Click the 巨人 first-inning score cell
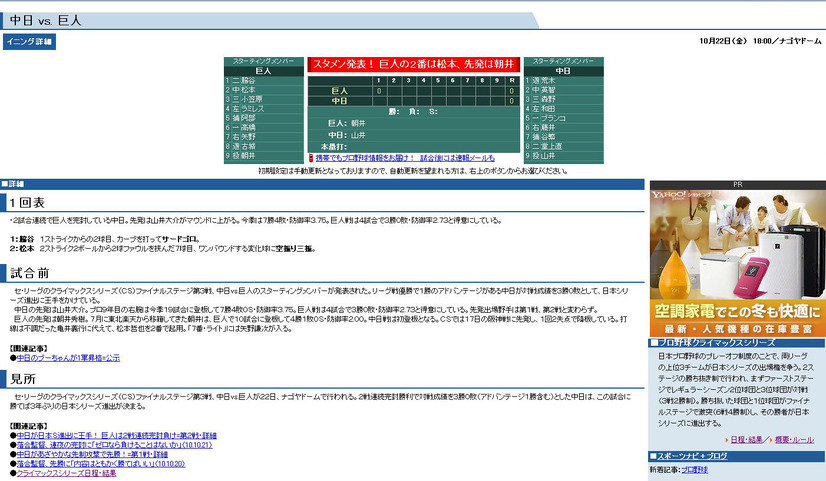The image size is (826, 481). point(379,91)
